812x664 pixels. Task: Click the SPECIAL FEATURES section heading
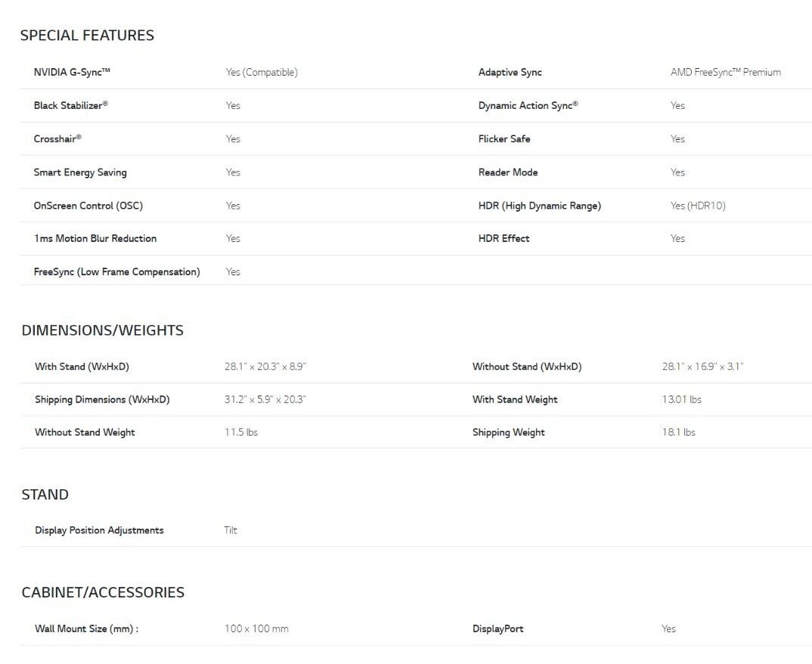tap(87, 36)
